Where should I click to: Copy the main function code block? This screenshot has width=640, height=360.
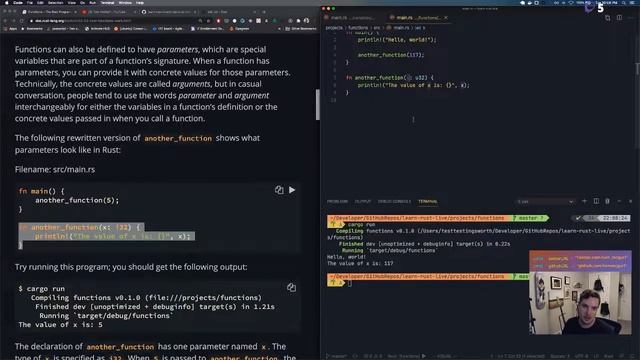[279, 190]
